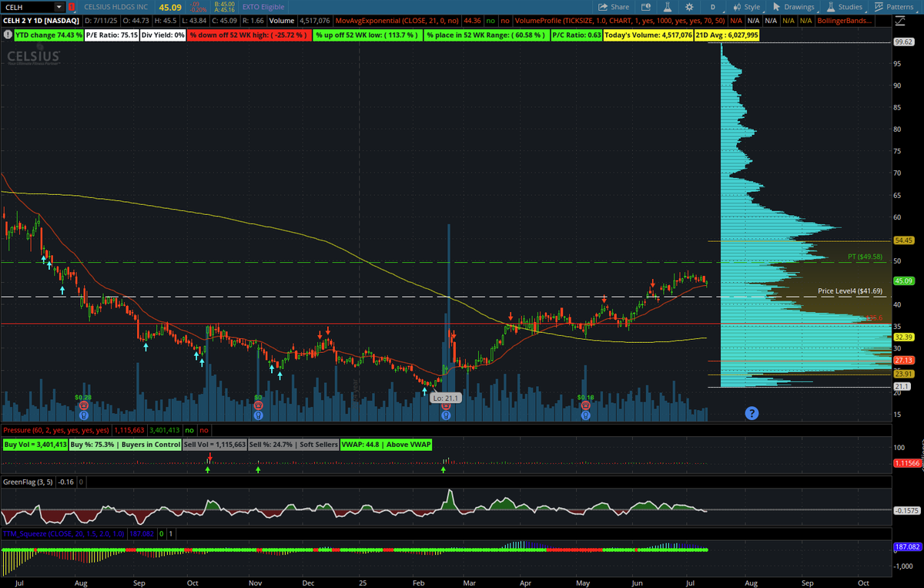Screen dimensions: 924x588
Task: Click the February earnings lightbulb icon near Lo: 21.1
Action: pos(446,415)
